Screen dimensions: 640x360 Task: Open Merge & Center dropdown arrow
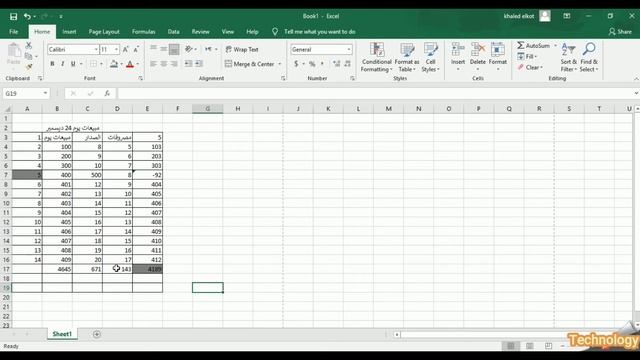pos(280,64)
